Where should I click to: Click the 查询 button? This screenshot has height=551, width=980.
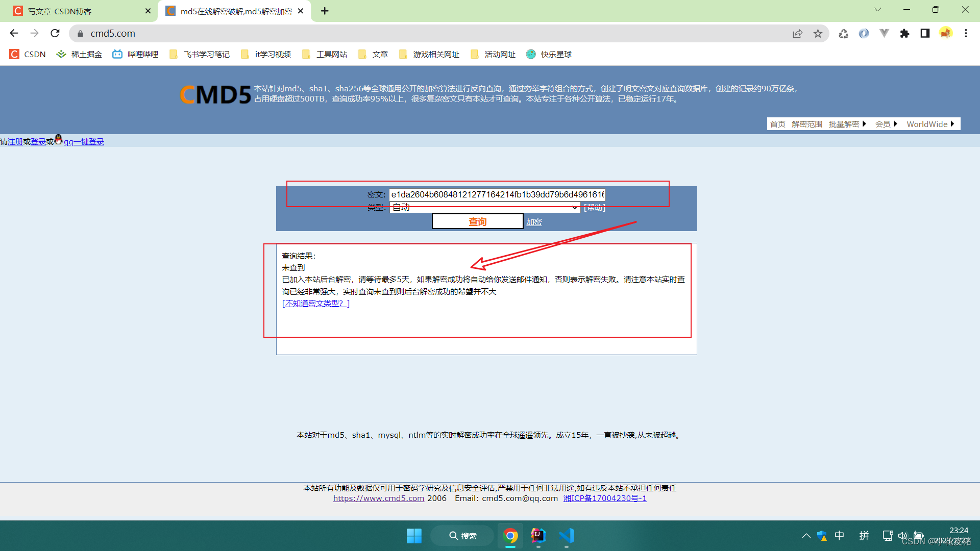477,221
